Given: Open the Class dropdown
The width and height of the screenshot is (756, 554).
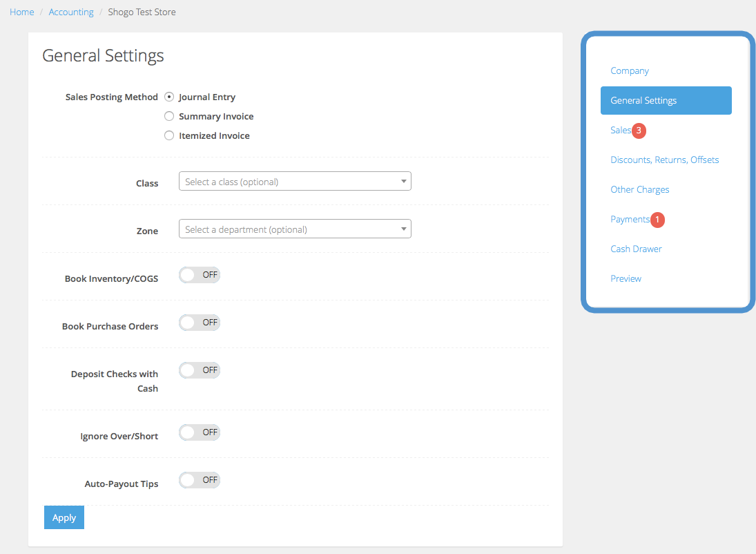Looking at the screenshot, I should pyautogui.click(x=295, y=182).
